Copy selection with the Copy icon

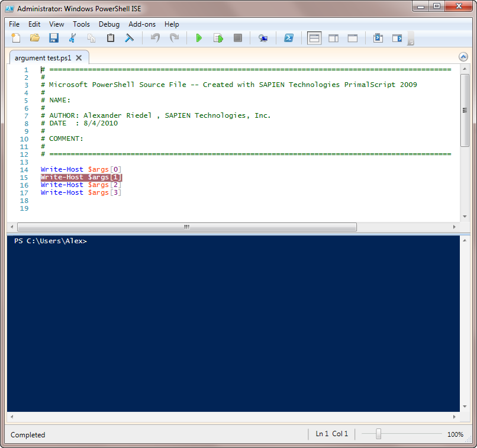(91, 38)
